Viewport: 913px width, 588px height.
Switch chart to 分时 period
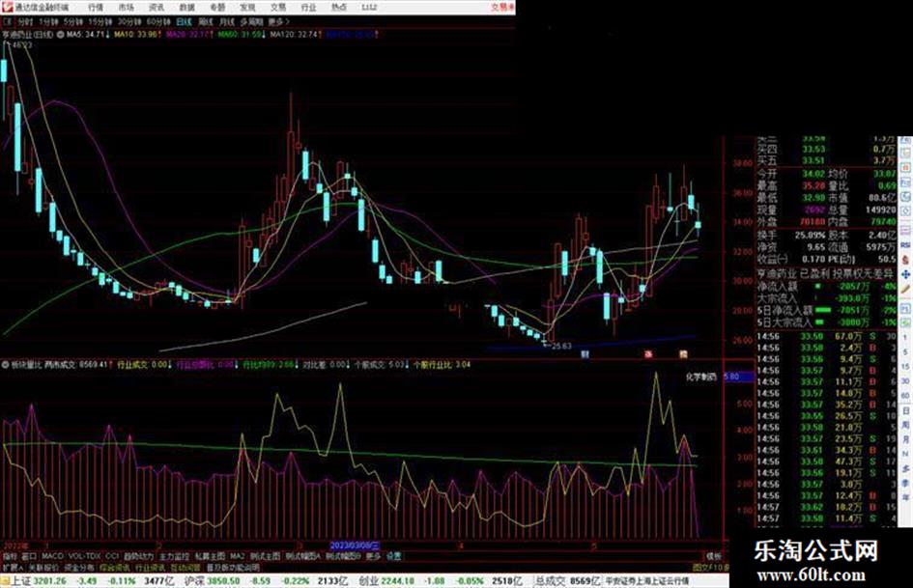[x=24, y=22]
